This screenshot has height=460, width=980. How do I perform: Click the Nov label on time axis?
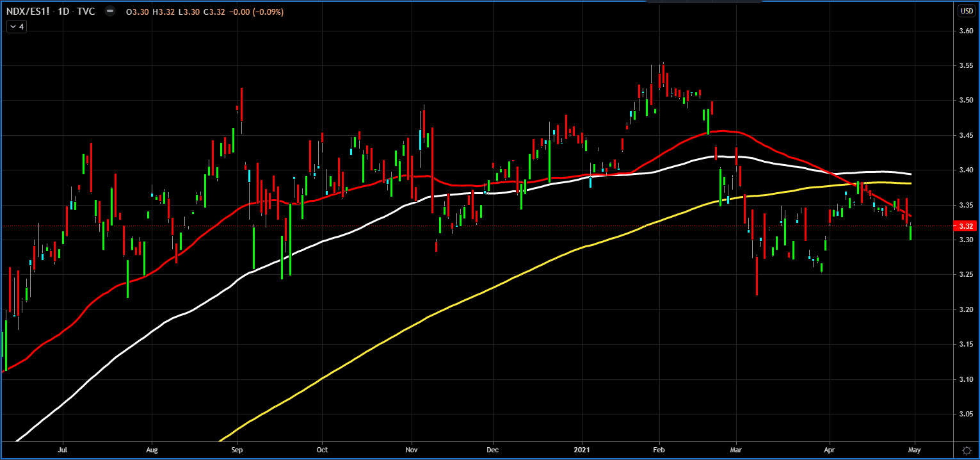coord(412,450)
